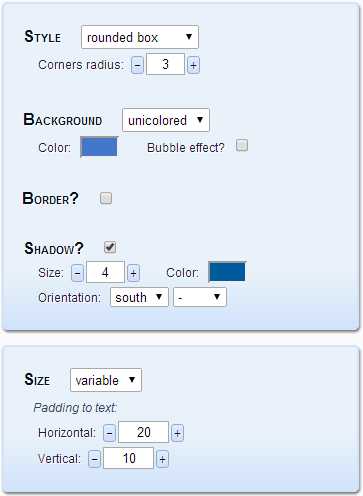363x496 pixels.
Task: Enable the Border checkbox
Action: click(x=106, y=198)
